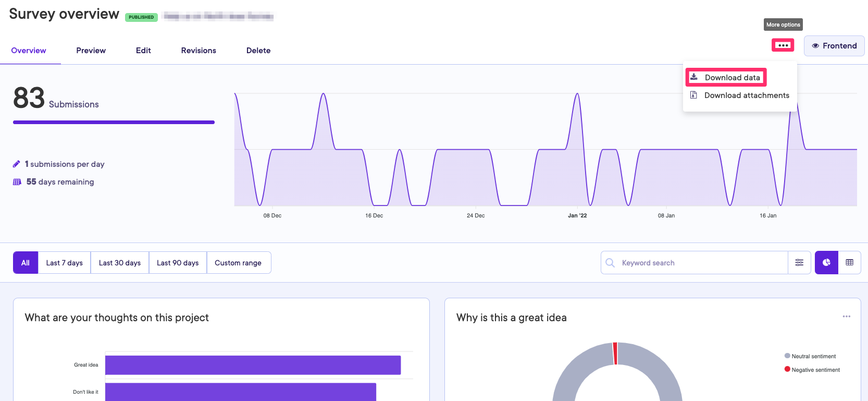Open the More options three-dot menu
Image resolution: width=868 pixels, height=401 pixels.
[783, 45]
